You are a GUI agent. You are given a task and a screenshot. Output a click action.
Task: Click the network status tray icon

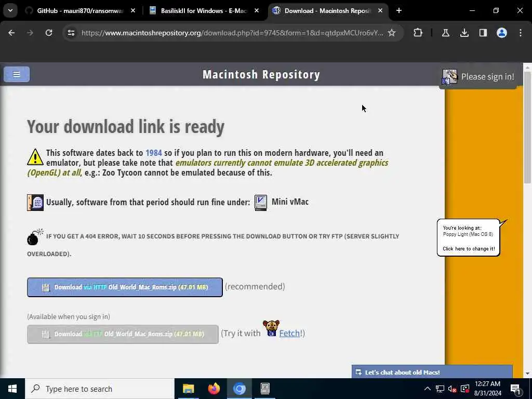pos(440,389)
